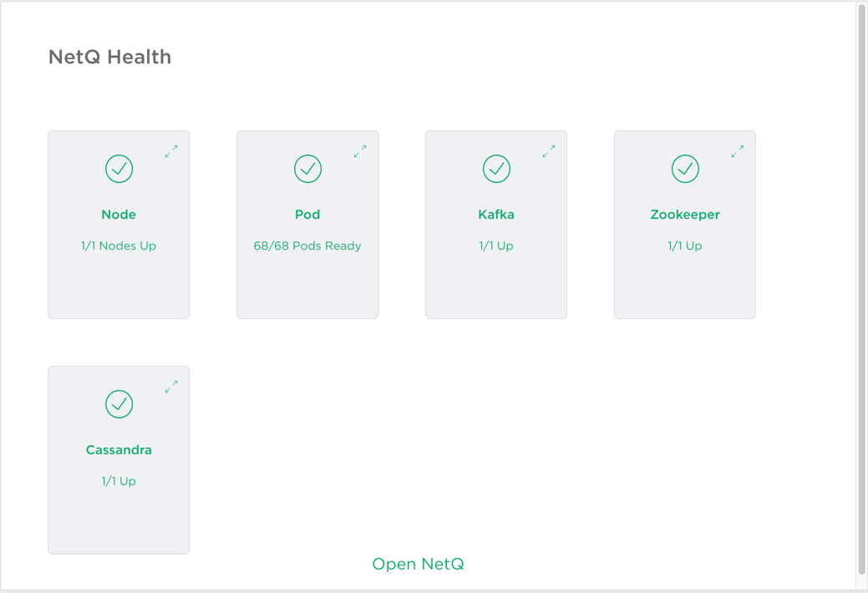This screenshot has width=868, height=593.
Task: Expand the Zookeeper card details
Action: coord(738,151)
